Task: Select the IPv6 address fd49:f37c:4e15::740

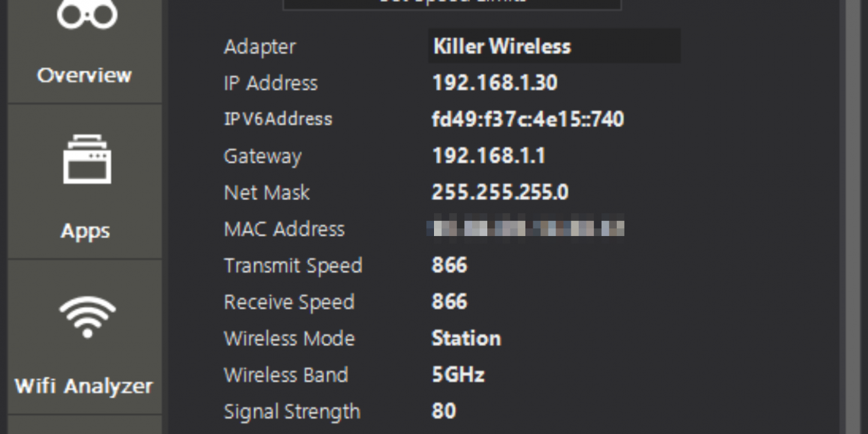Action: point(527,119)
